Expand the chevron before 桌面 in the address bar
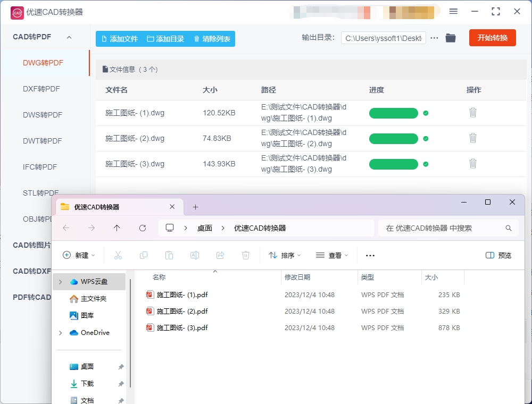 pyautogui.click(x=186, y=228)
